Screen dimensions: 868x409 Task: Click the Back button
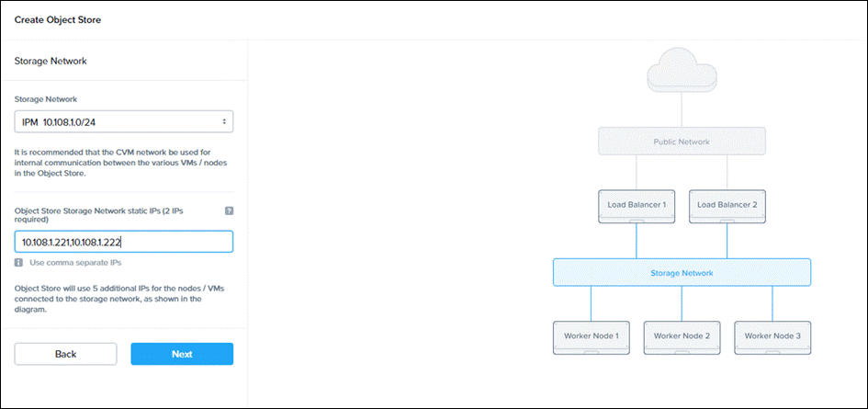pos(66,354)
